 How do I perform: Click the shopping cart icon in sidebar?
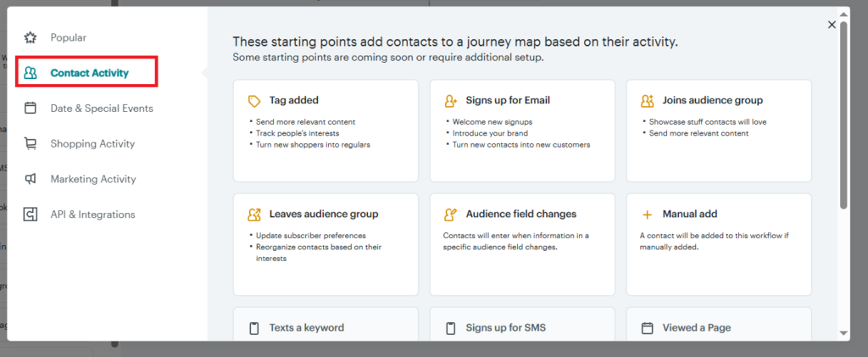coord(31,144)
